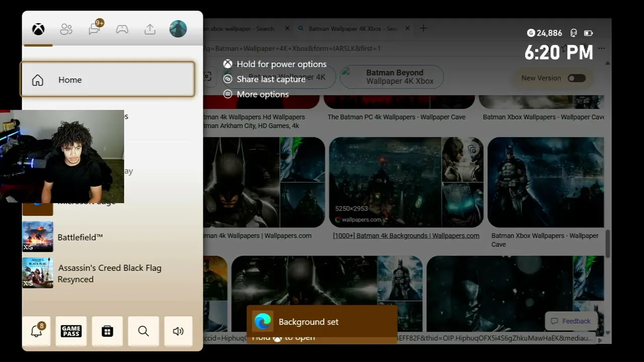The height and width of the screenshot is (362, 644).
Task: Open Batman 4k Wallpapers Hd Wallpapers link
Action: pyautogui.click(x=254, y=121)
